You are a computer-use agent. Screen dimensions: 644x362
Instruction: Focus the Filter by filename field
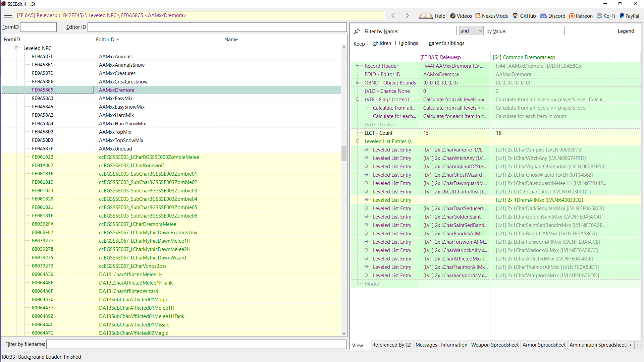pyautogui.click(x=196, y=344)
